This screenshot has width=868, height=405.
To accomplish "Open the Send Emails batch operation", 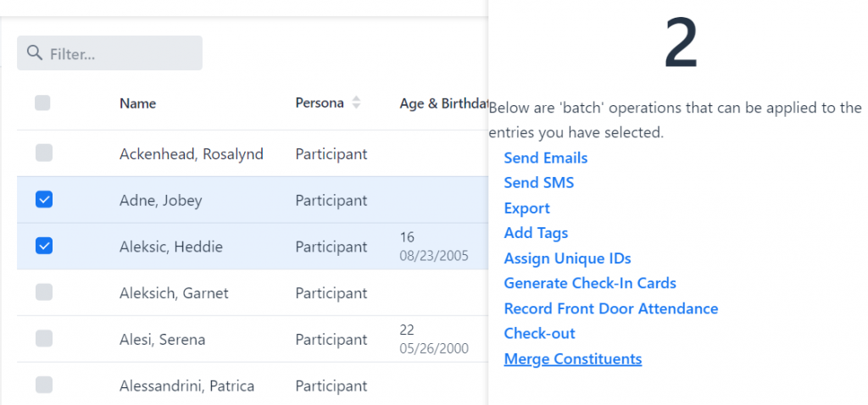I will (x=545, y=158).
